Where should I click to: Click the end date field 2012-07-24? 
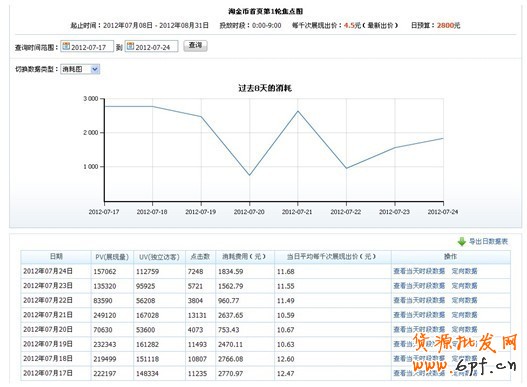click(x=152, y=46)
